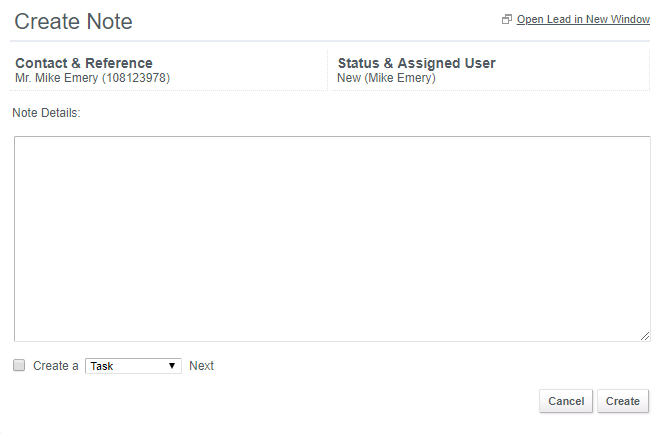Image resolution: width=659 pixels, height=433 pixels.
Task: Cancel the note creation
Action: (566, 401)
